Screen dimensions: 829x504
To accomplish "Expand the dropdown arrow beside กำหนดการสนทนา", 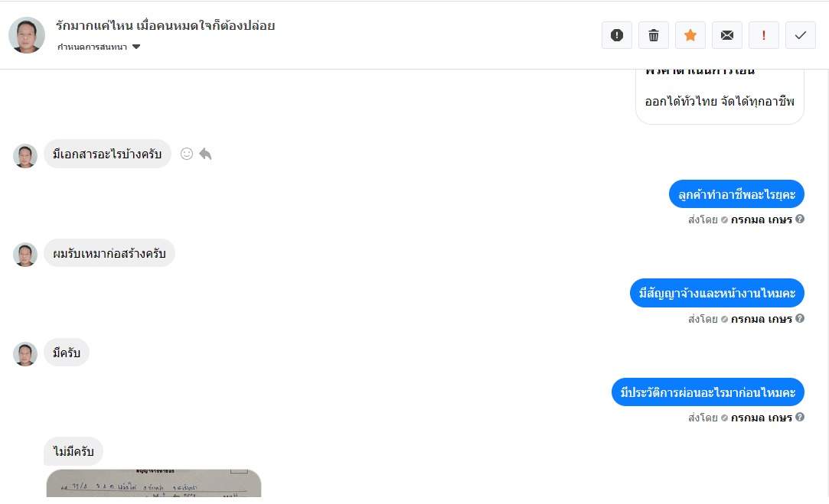I will coord(136,47).
